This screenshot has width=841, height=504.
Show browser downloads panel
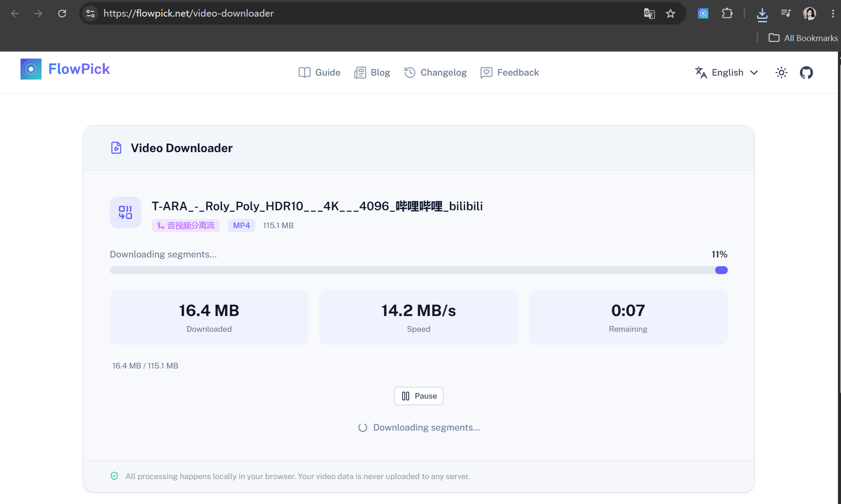coord(762,14)
